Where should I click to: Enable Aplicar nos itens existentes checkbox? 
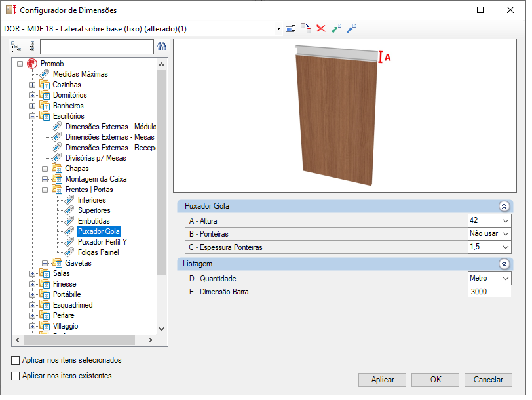tap(15, 376)
